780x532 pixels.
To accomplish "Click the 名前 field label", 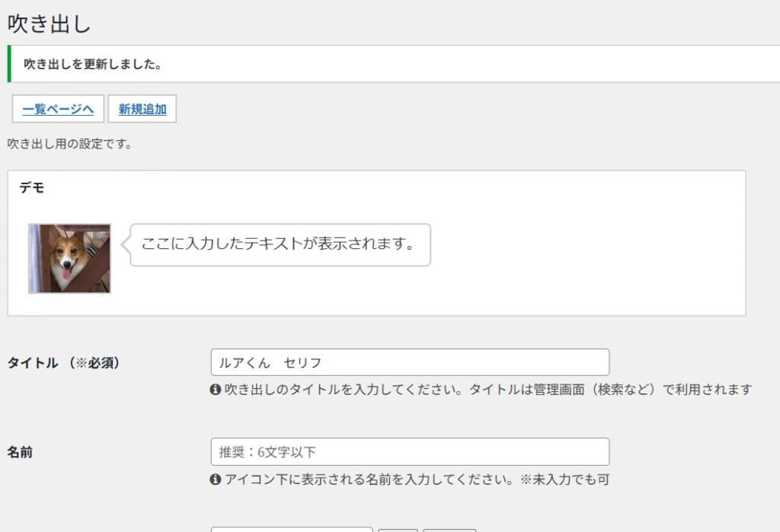I will click(x=20, y=452).
